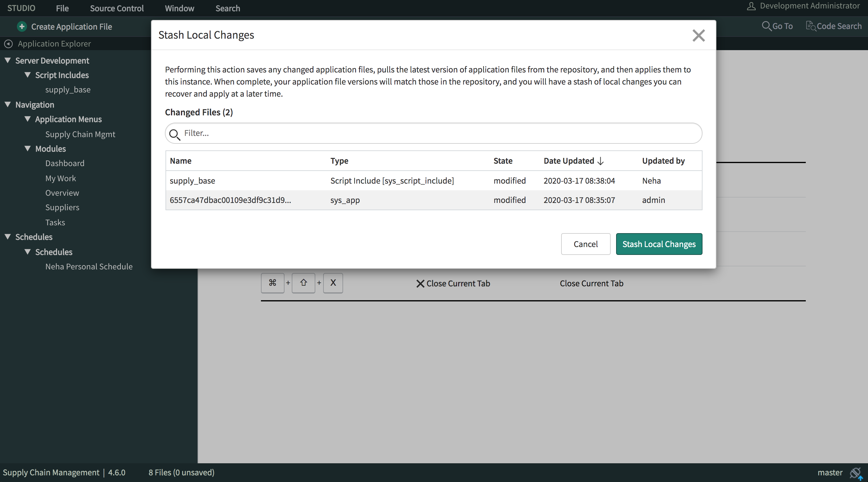The height and width of the screenshot is (482, 868).
Task: Open Neha Personal Schedule tree item
Action: coord(89,266)
